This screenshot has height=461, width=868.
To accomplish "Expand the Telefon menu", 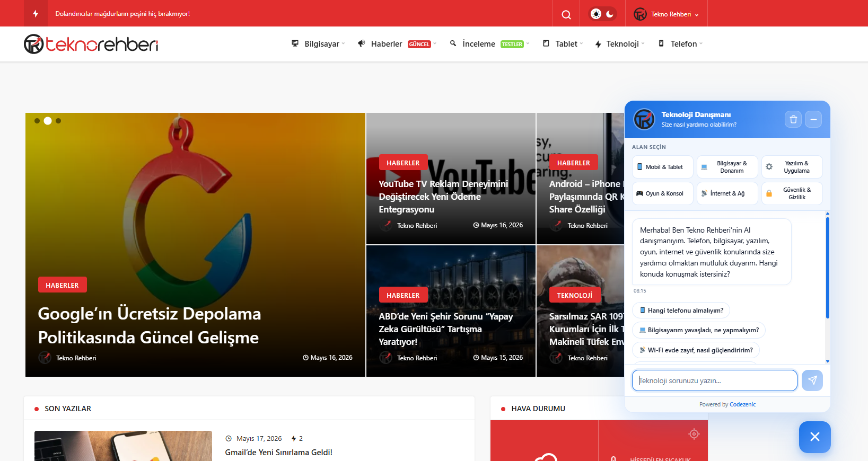I will coord(680,44).
